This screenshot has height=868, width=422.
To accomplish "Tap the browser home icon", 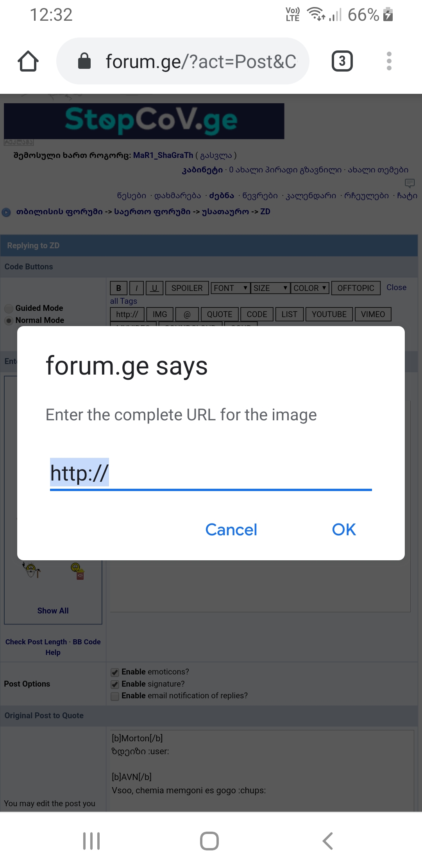I will (28, 61).
